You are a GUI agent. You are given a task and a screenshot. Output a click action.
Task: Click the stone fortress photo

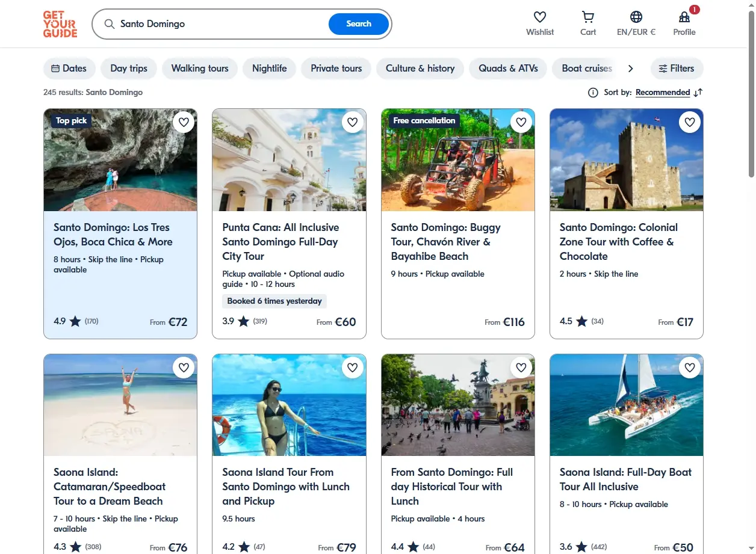[627, 160]
